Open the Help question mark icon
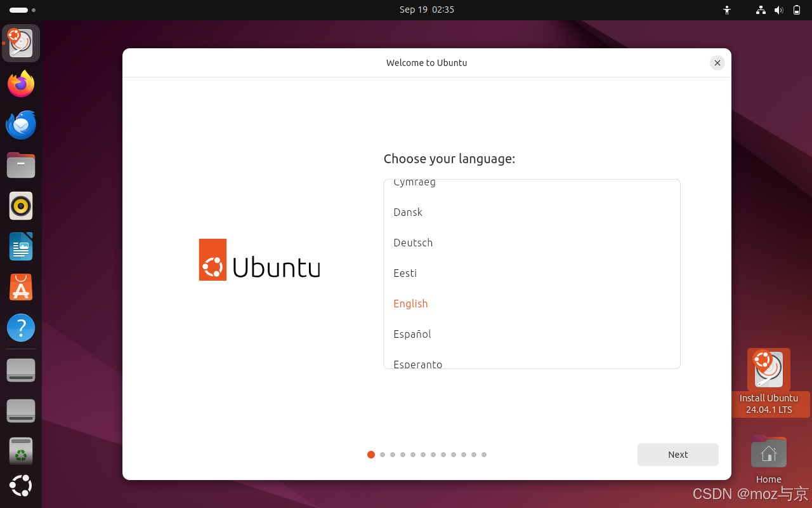Screen dimensions: 812x508 tap(21, 328)
